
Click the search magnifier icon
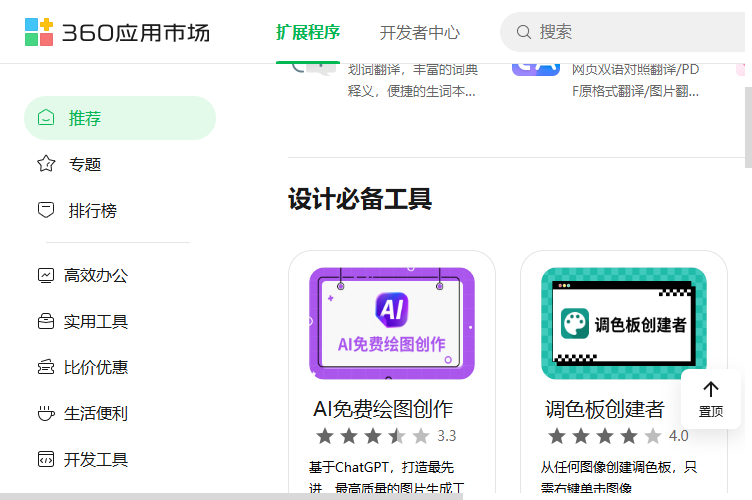click(524, 32)
